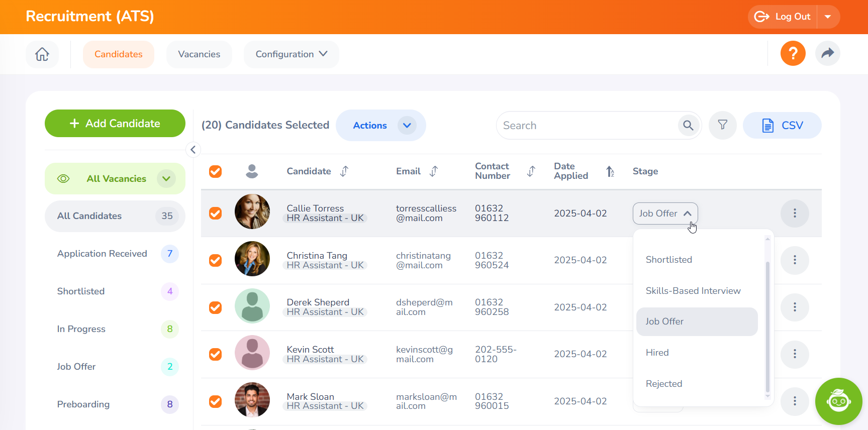This screenshot has height=430, width=868.
Task: Open the chatbot assistant icon
Action: point(838,401)
